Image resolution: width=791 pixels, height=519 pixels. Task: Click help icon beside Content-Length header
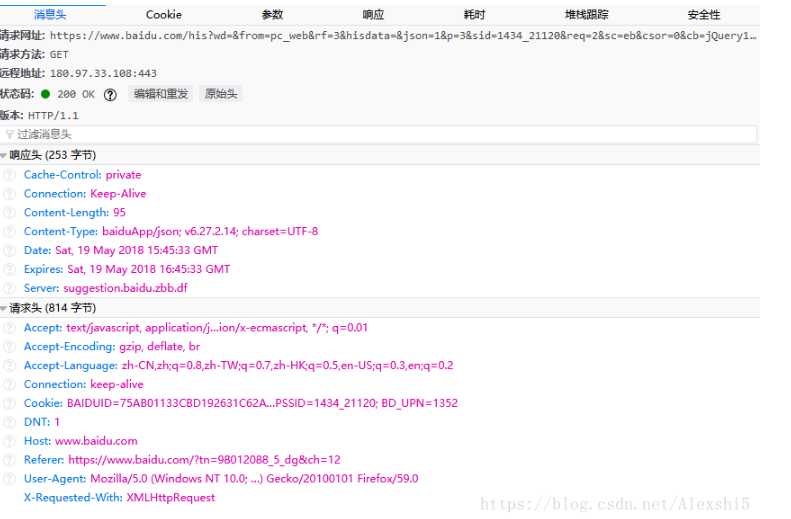pyautogui.click(x=10, y=213)
